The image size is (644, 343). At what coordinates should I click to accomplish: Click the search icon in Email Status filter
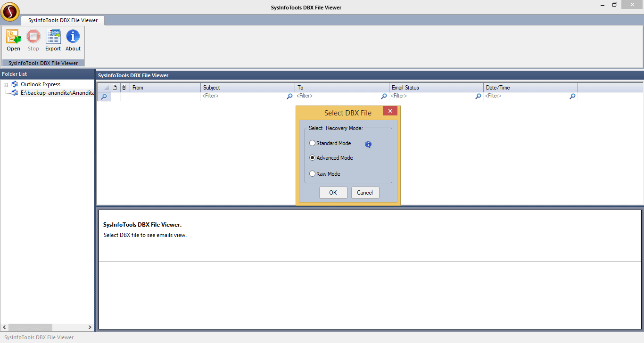click(478, 96)
